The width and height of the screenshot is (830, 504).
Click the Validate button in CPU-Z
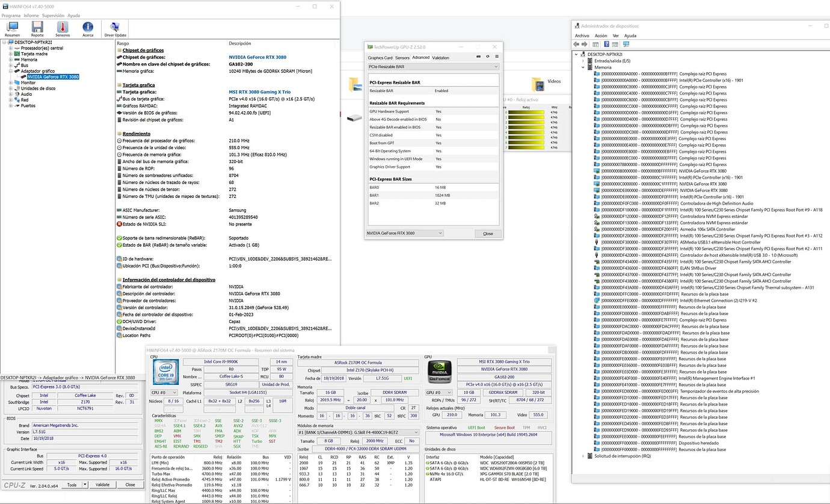tap(103, 484)
